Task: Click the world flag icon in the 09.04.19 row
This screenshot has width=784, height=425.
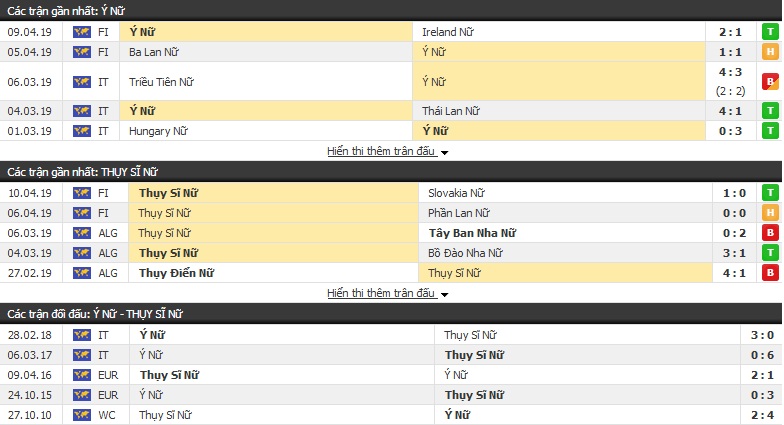Action: click(82, 32)
